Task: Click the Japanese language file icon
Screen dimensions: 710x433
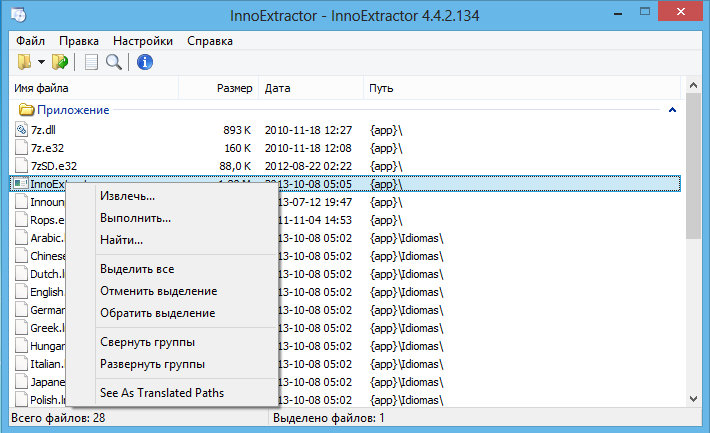Action: click(x=21, y=382)
